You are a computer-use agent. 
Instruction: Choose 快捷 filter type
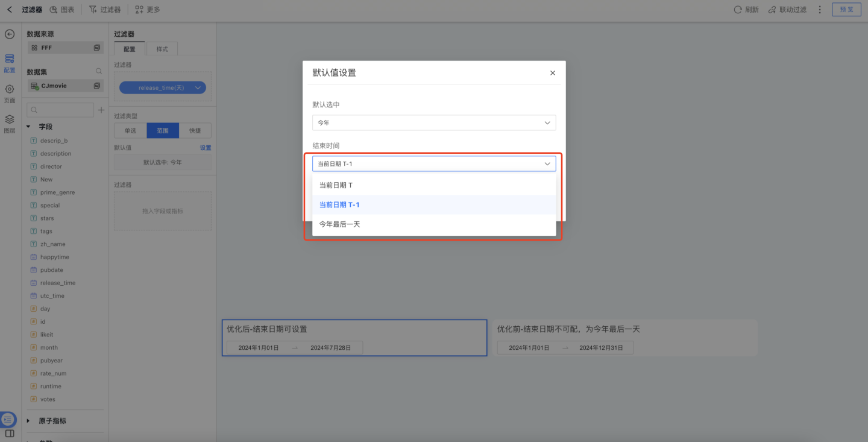tap(195, 130)
